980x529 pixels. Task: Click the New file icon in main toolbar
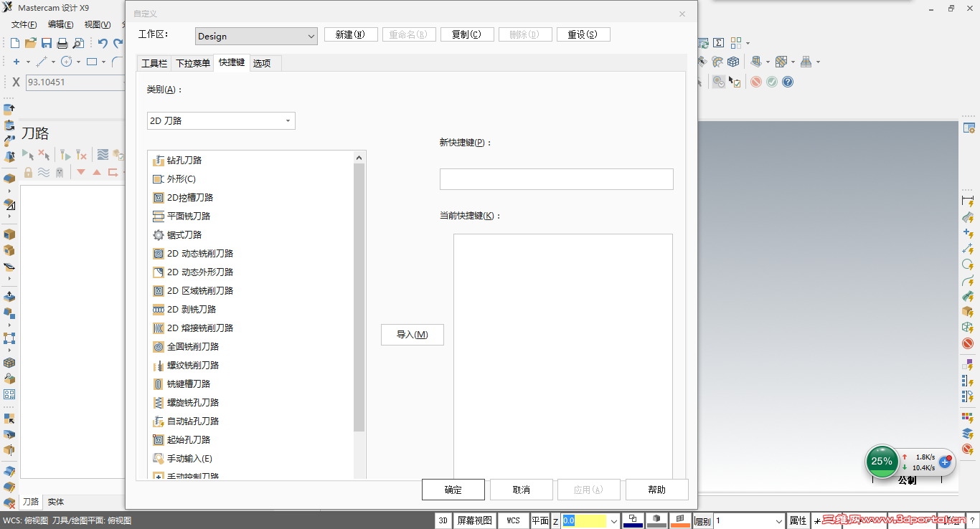14,43
